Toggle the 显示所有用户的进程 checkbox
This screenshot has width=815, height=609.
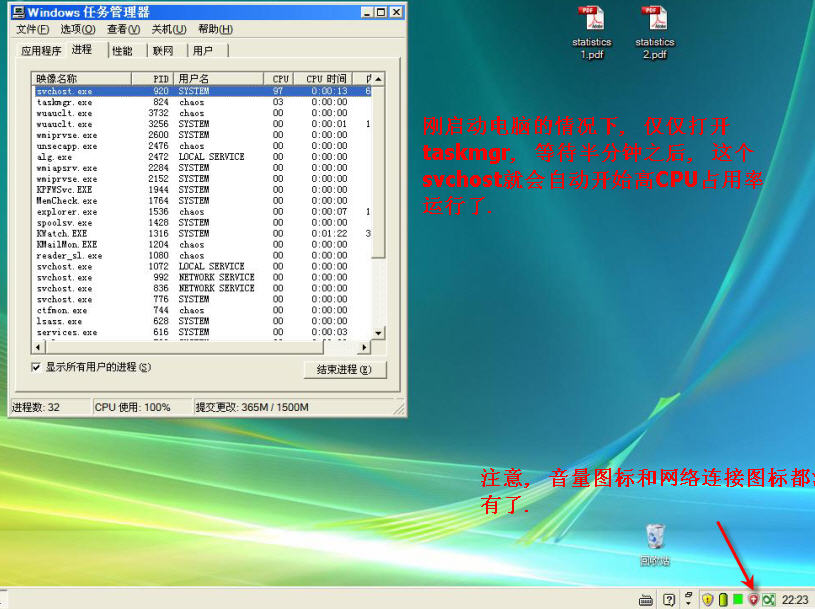coord(36,367)
